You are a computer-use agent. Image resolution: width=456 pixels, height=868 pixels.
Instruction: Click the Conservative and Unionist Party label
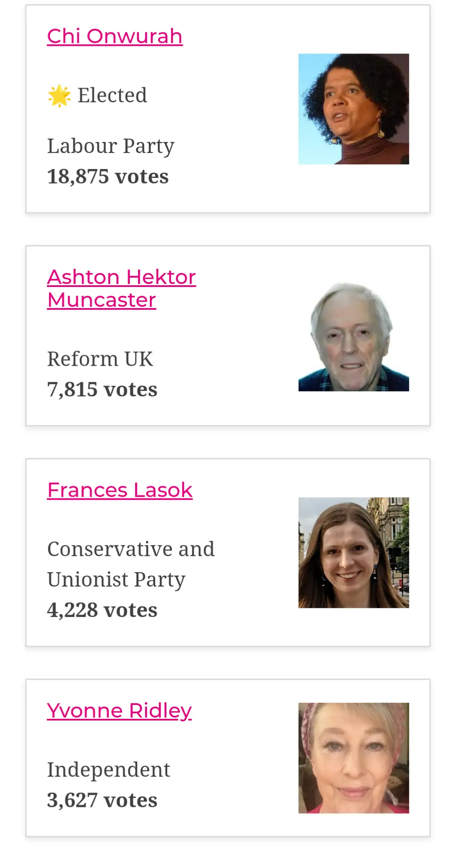(131, 564)
